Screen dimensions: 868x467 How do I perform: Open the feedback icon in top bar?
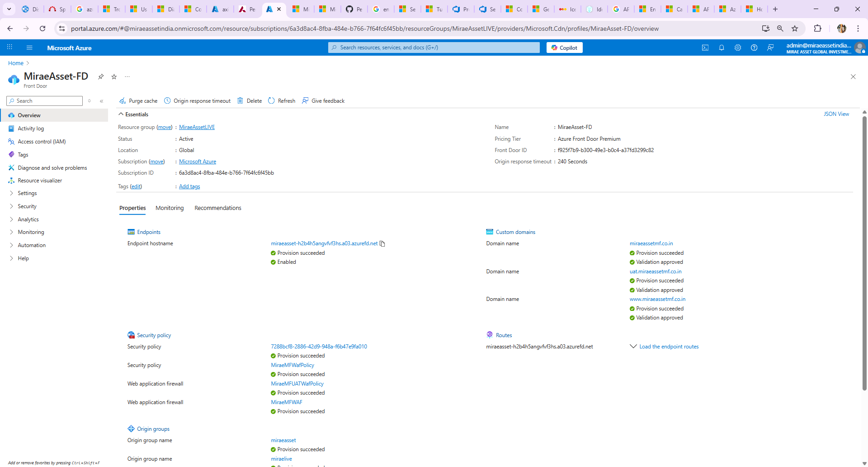(771, 48)
